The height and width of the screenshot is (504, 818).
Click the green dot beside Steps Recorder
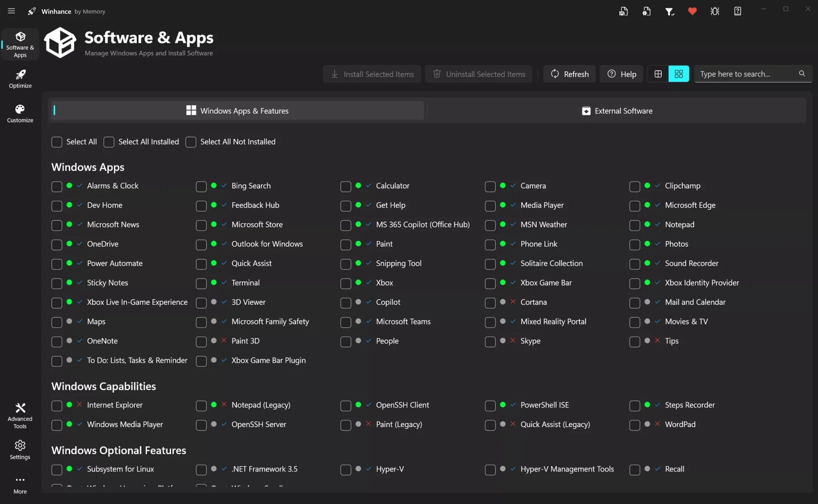[x=647, y=405]
